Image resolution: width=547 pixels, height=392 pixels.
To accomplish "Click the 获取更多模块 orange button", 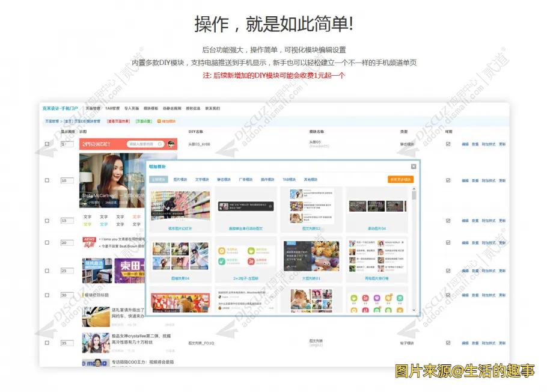I will click(x=401, y=178).
